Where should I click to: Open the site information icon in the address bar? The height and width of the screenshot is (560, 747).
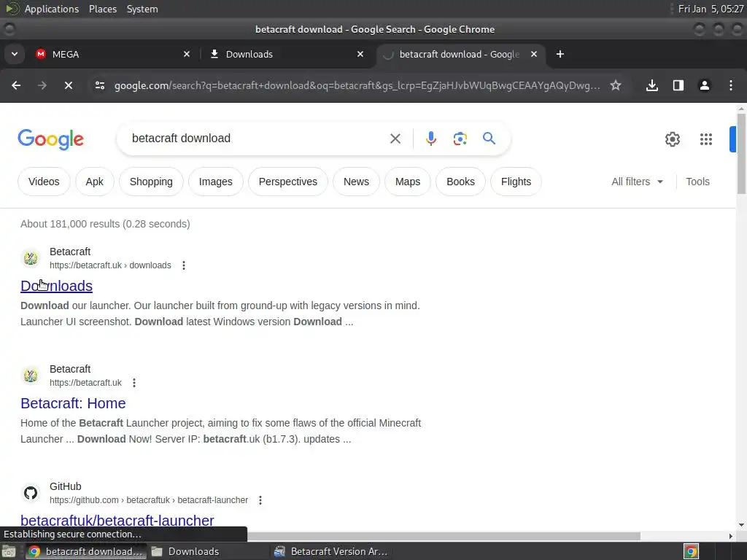click(100, 86)
